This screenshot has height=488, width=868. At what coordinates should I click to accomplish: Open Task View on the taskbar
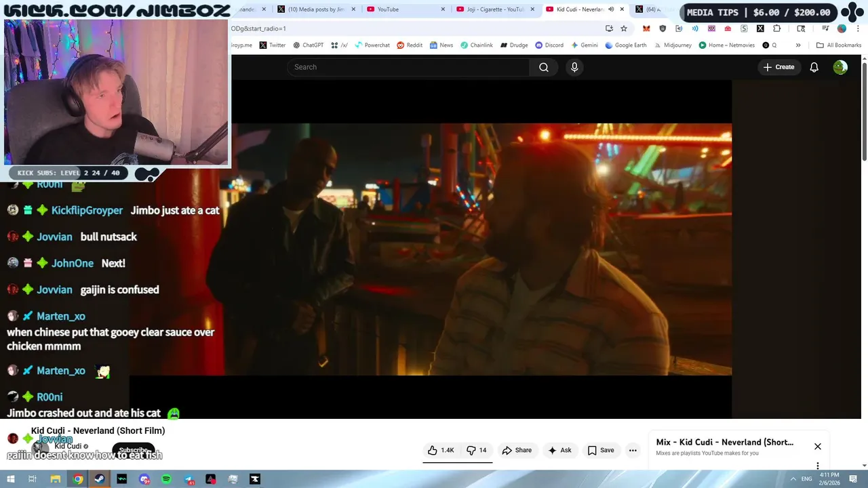[33, 479]
